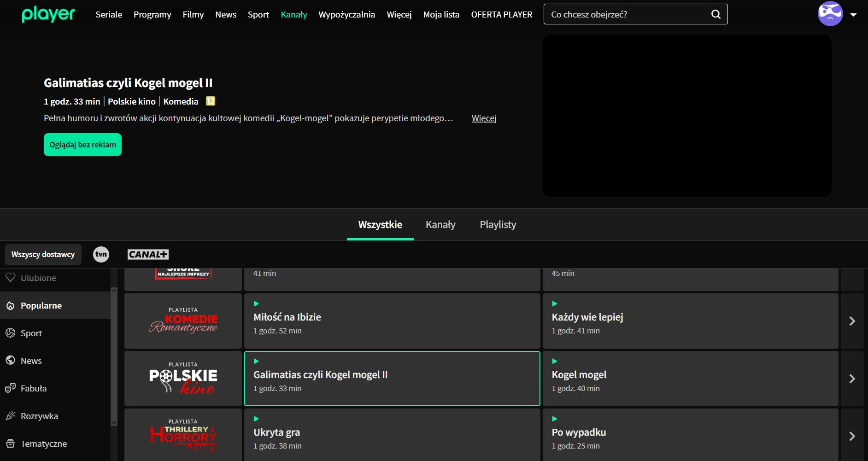The image size is (868, 461).
Task: Click the search magnifier icon
Action: pos(716,14)
